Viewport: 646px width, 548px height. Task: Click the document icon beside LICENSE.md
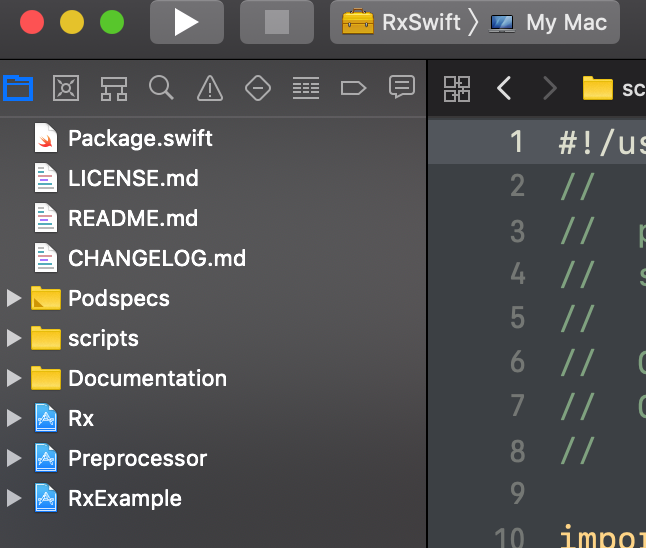pyautogui.click(x=46, y=178)
